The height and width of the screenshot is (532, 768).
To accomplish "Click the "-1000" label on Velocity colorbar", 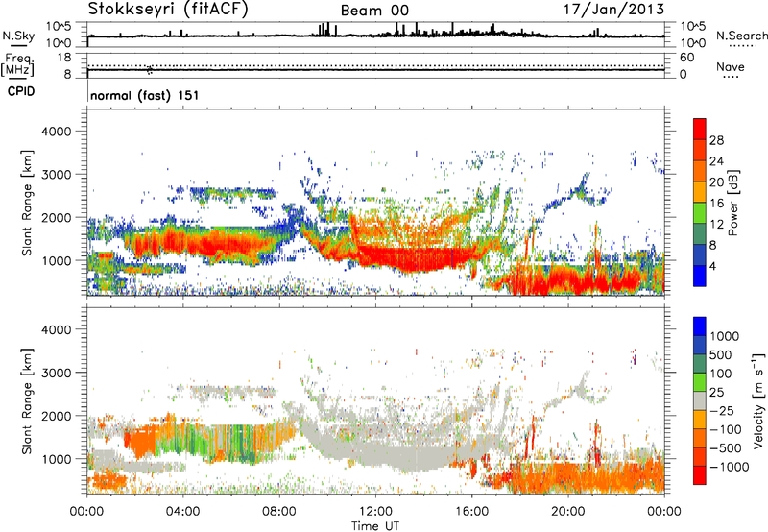I will [729, 467].
